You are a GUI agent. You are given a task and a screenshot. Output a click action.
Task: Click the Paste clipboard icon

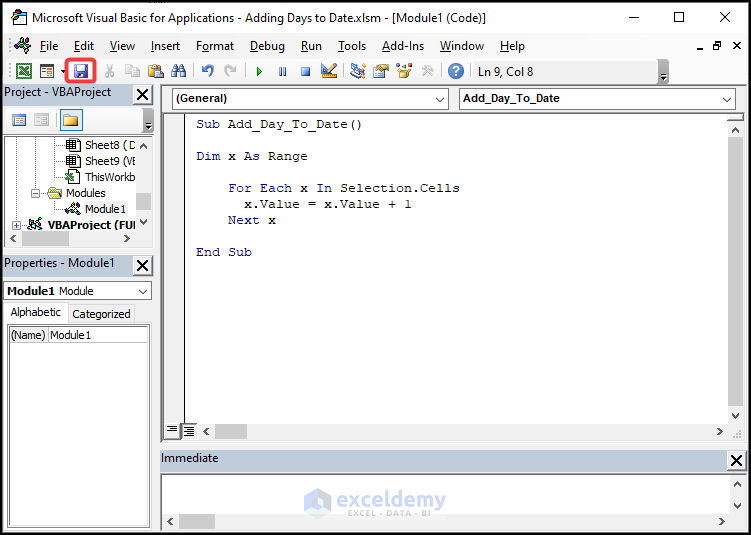coord(156,72)
